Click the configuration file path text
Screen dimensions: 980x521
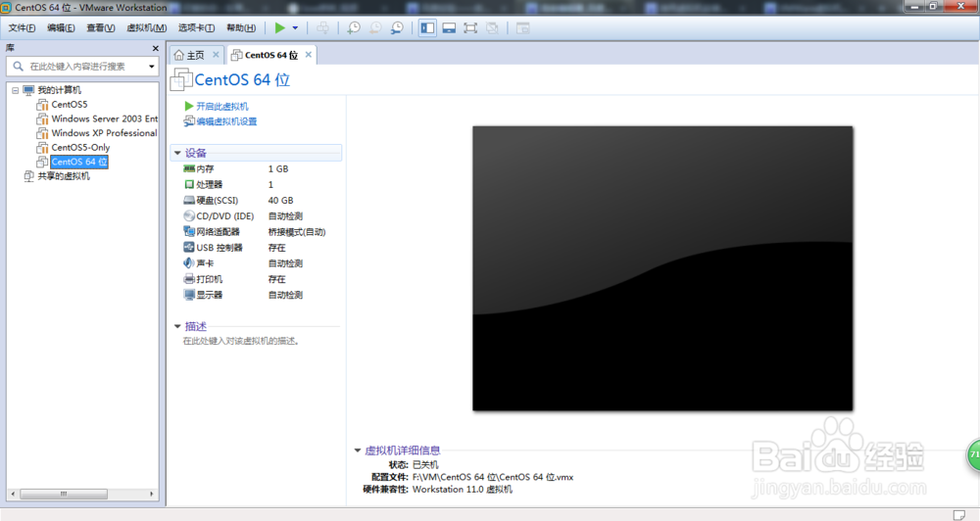coord(493,477)
